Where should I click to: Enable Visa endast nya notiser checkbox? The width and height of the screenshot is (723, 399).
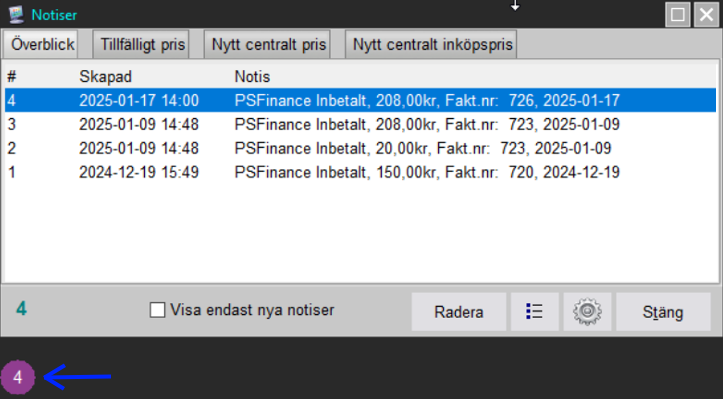coord(157,310)
